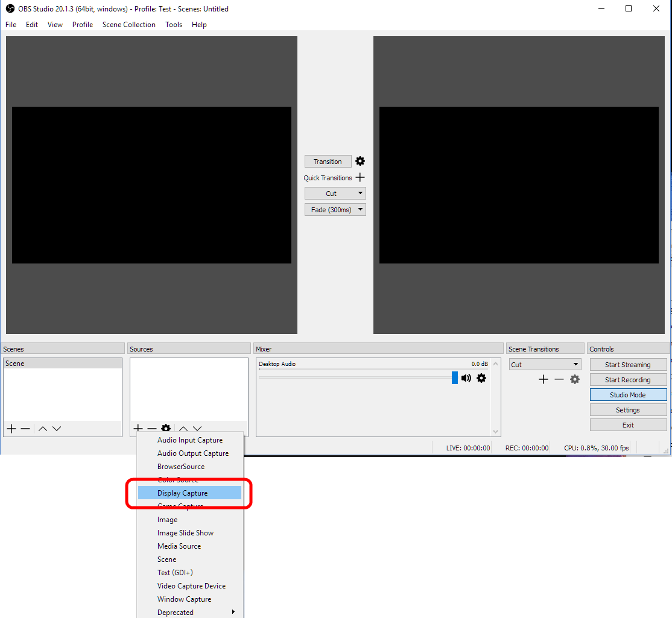Remove selected scene with minus icon

25,428
